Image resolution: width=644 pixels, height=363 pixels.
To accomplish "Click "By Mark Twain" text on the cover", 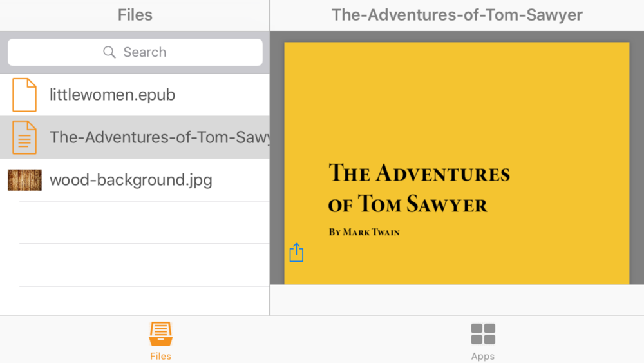I will [364, 232].
